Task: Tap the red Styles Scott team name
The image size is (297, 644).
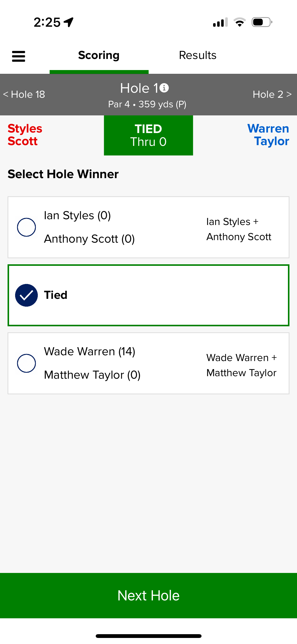Action: tap(25, 135)
